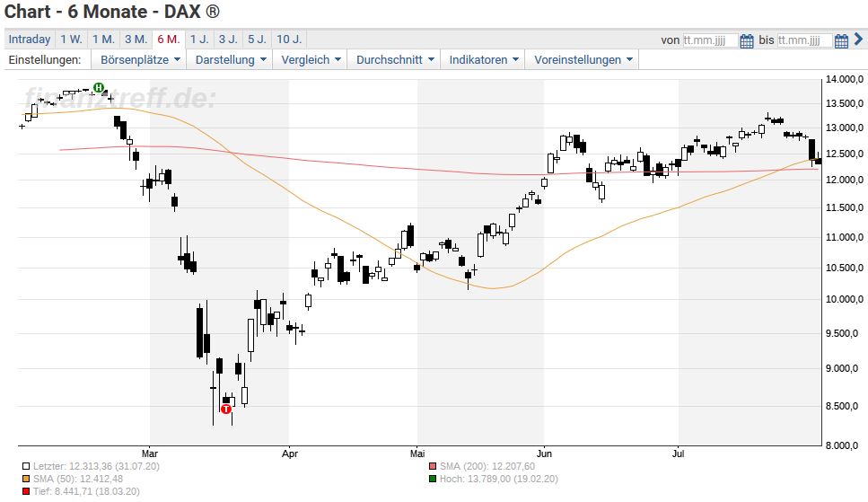The width and height of the screenshot is (868, 502).
Task: Click the 'Jul' x-axis month label
Action: [x=678, y=454]
